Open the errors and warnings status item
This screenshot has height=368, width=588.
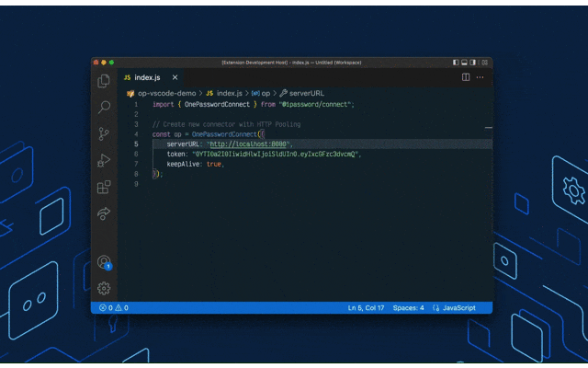click(114, 308)
